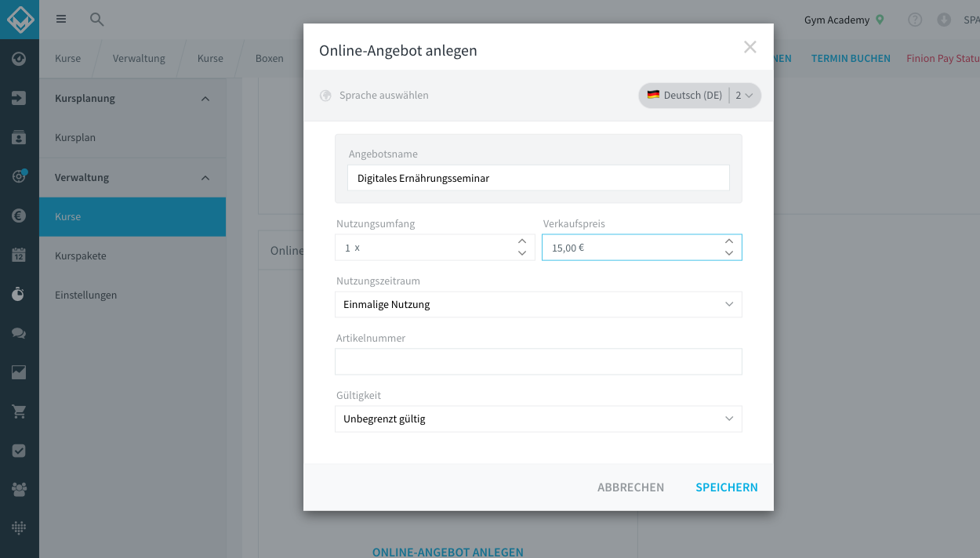This screenshot has width=980, height=558.
Task: Collapse the Verwaltung sidebar section
Action: (205, 178)
